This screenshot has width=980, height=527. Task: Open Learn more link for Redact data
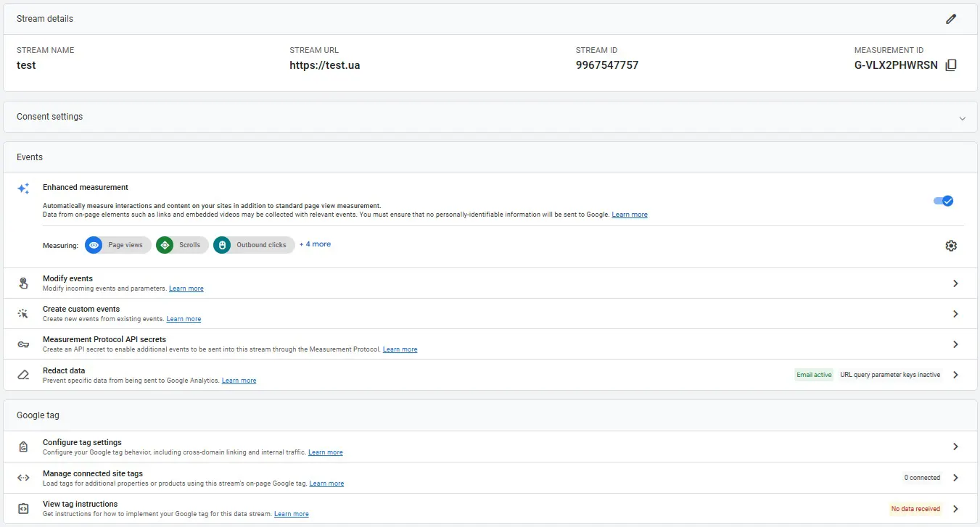[x=239, y=381]
